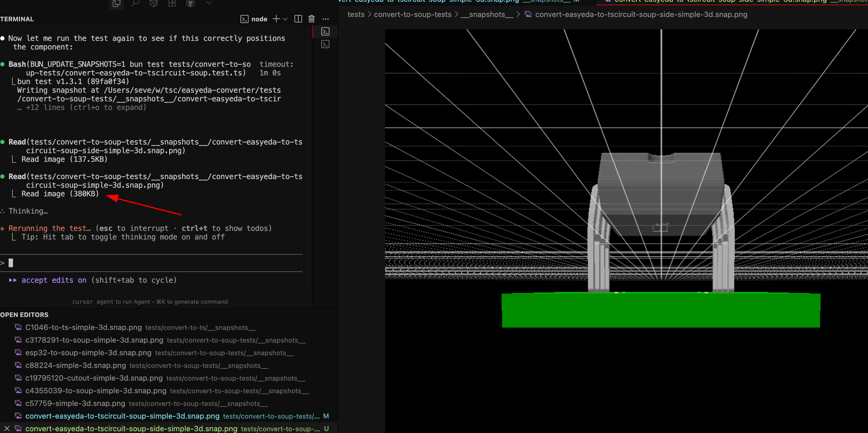
Task: Open the GitHub activity bar icon
Action: [191, 3]
